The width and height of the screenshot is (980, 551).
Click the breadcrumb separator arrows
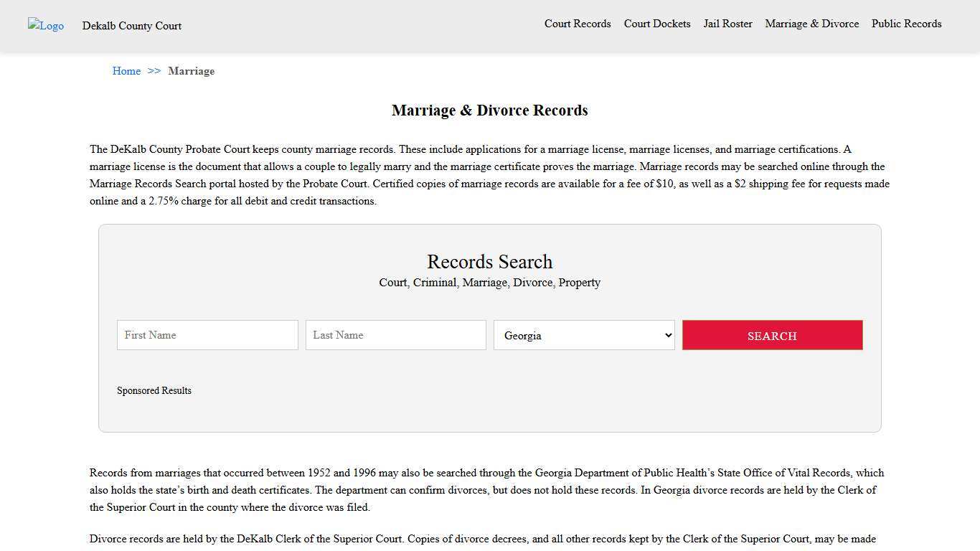(153, 71)
